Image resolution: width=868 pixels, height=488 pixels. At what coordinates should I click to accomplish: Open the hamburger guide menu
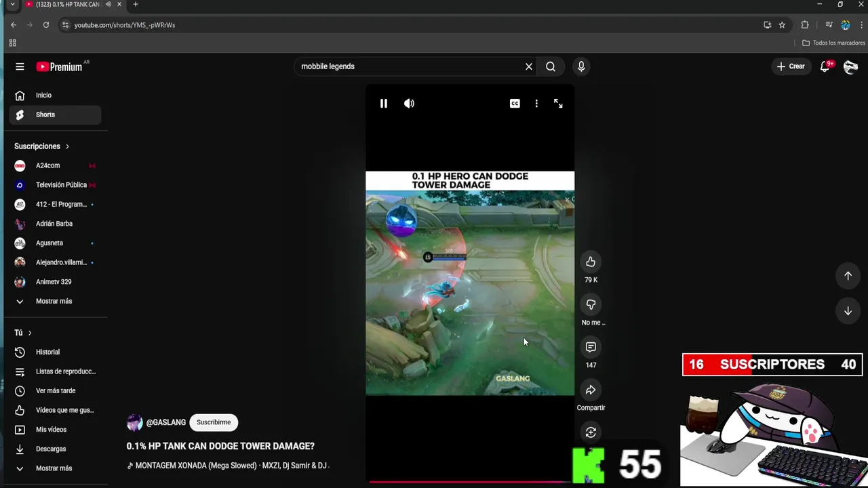[x=20, y=66]
